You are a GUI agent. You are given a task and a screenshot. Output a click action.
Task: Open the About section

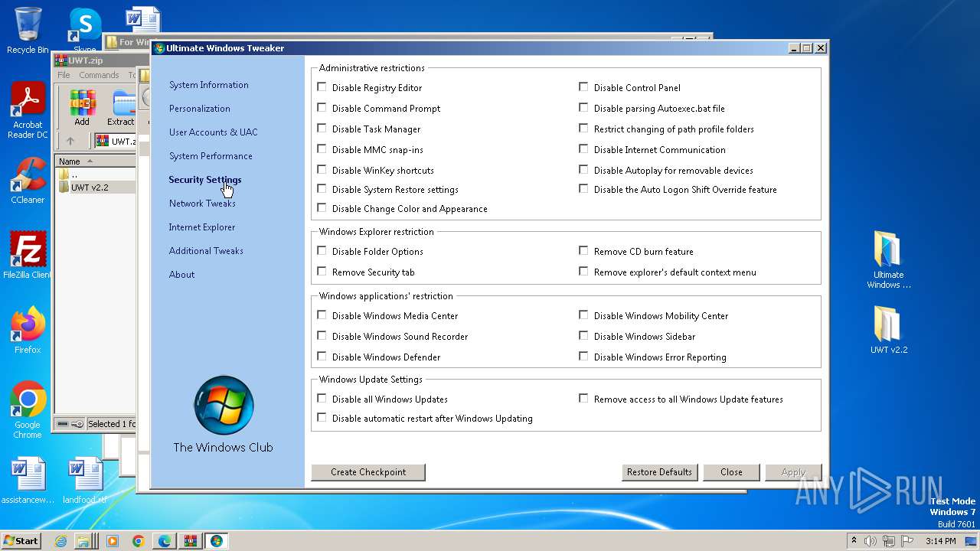coord(181,275)
